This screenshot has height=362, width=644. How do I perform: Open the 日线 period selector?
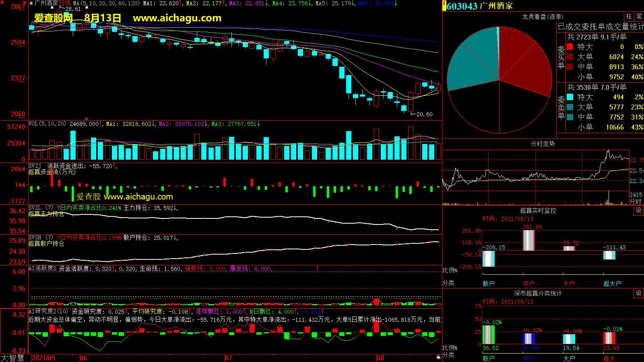(x=65, y=3)
